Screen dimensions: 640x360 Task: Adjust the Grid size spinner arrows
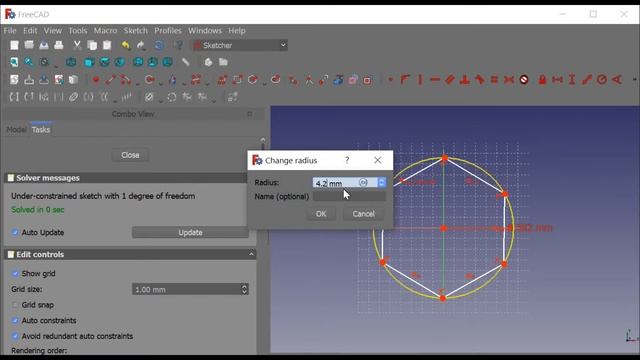pos(244,289)
